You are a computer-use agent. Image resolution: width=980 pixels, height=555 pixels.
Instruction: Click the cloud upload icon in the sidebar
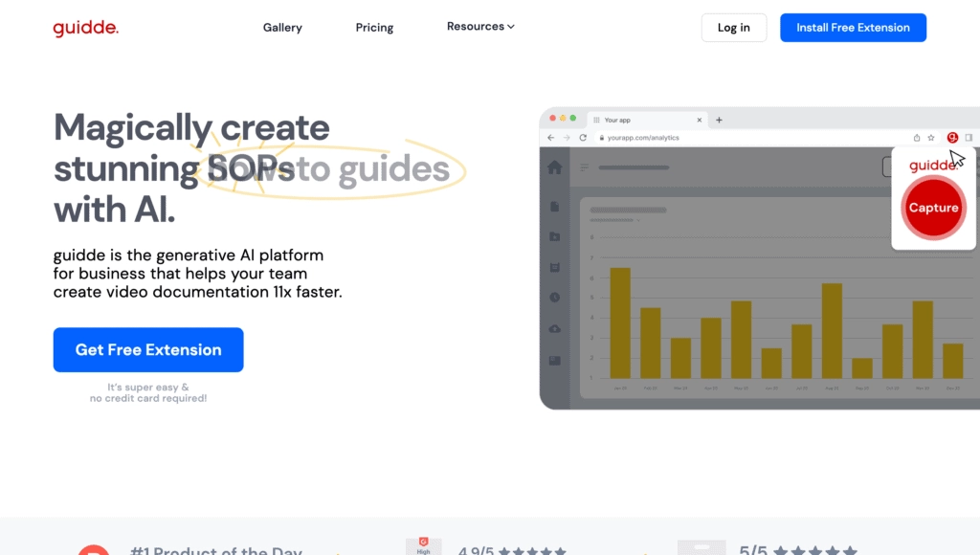click(554, 327)
